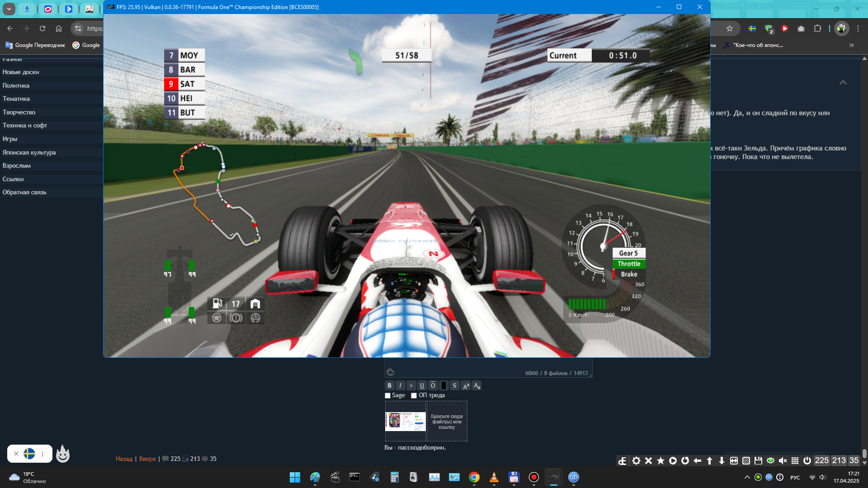
Task: Open the Ссылки sidebar item
Action: coord(13,179)
